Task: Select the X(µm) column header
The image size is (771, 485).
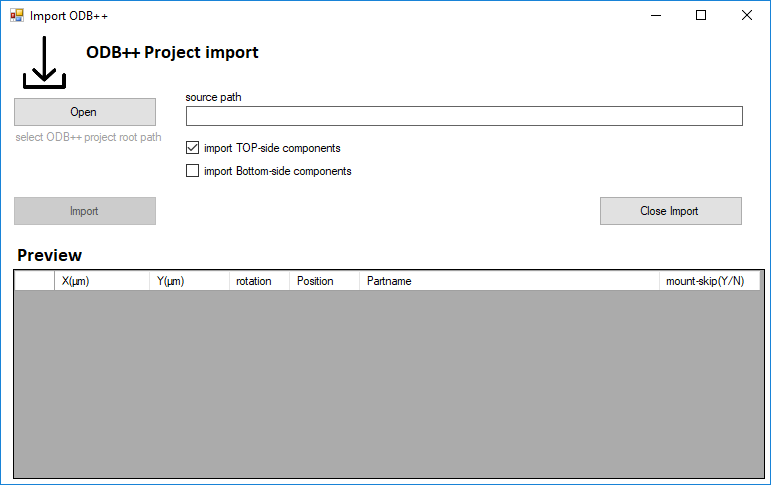Action: [102, 281]
